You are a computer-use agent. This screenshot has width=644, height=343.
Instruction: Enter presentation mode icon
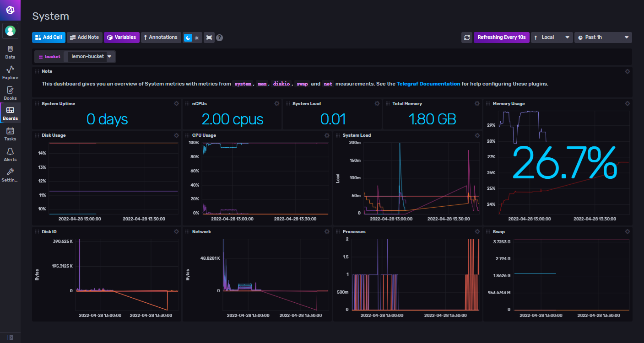[x=209, y=38]
